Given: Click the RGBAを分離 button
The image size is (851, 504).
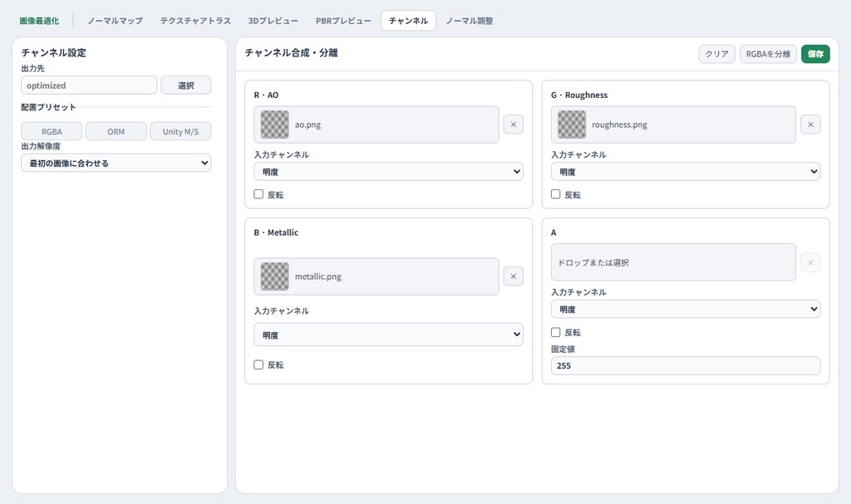Looking at the screenshot, I should tap(768, 54).
